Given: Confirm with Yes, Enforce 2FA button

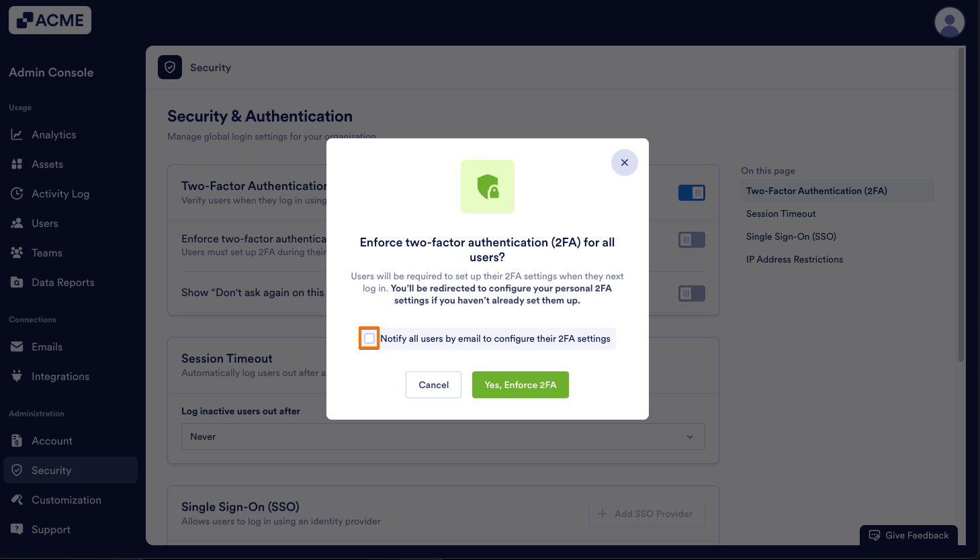Looking at the screenshot, I should click(x=521, y=385).
